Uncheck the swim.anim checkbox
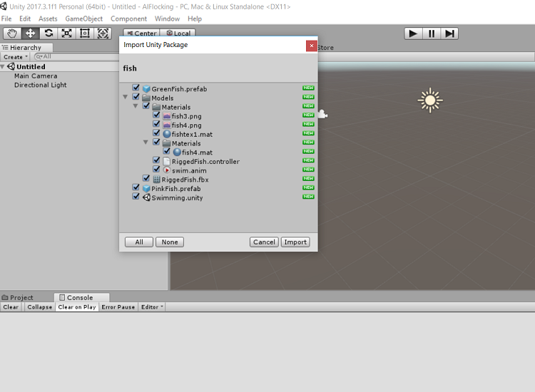This screenshot has height=392, width=535. [156, 169]
